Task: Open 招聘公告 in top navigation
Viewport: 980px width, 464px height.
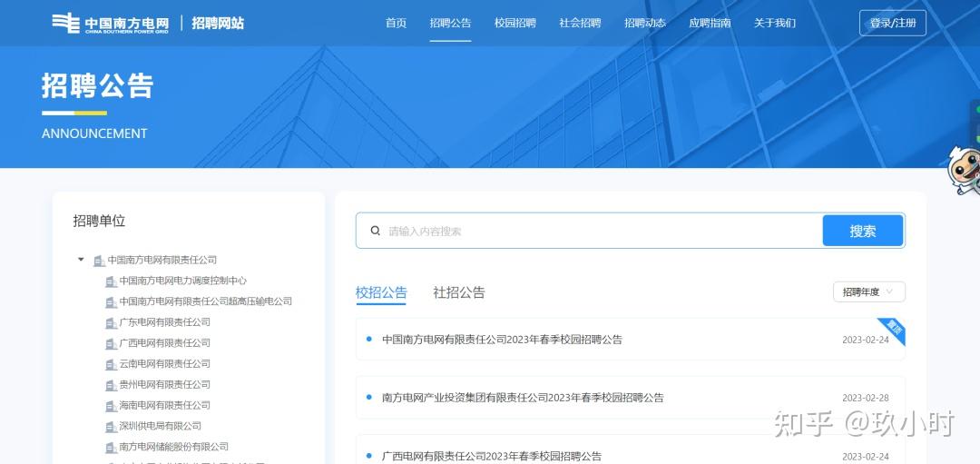Action: [451, 23]
